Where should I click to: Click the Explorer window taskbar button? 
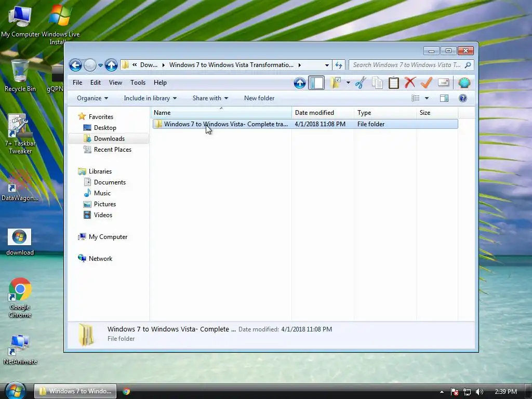point(75,391)
